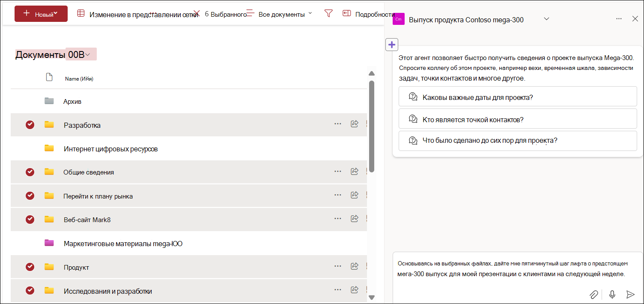Deselect the Общие сведения row checkmark

pyautogui.click(x=30, y=172)
